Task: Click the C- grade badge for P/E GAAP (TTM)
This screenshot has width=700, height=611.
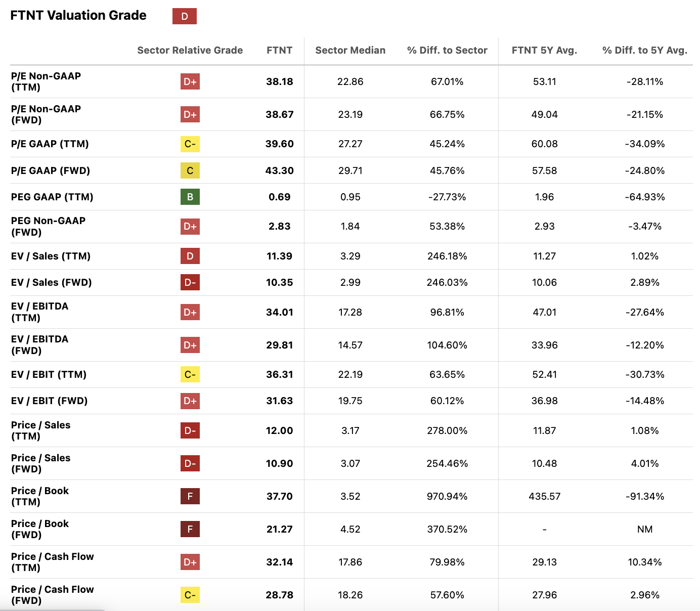Action: point(190,144)
